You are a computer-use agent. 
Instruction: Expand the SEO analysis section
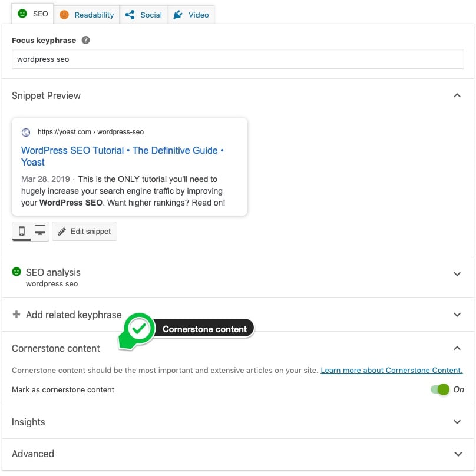[457, 274]
